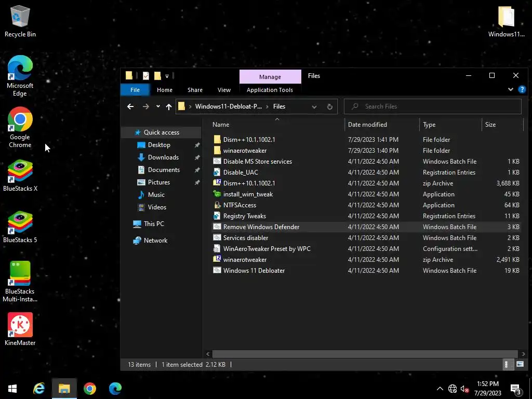Open the Application Tools tab

[270, 90]
